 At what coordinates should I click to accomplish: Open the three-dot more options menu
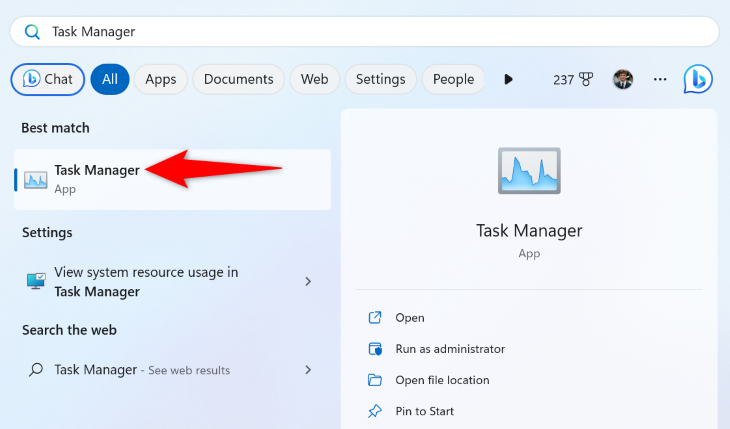coord(659,79)
